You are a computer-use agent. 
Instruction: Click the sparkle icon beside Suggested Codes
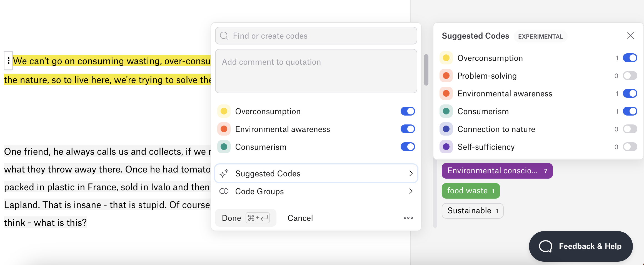[x=224, y=174]
